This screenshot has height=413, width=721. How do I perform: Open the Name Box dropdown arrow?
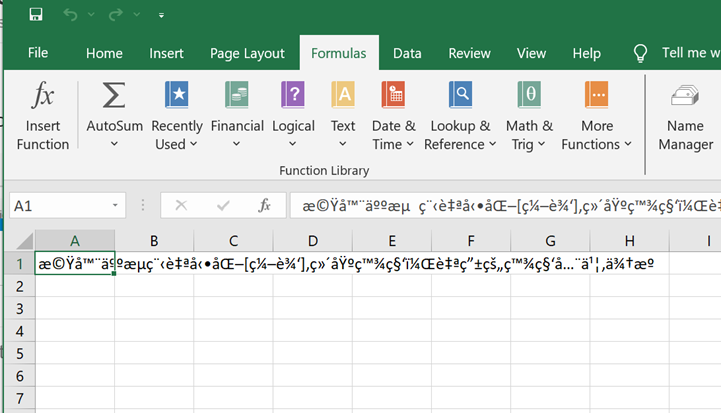116,206
